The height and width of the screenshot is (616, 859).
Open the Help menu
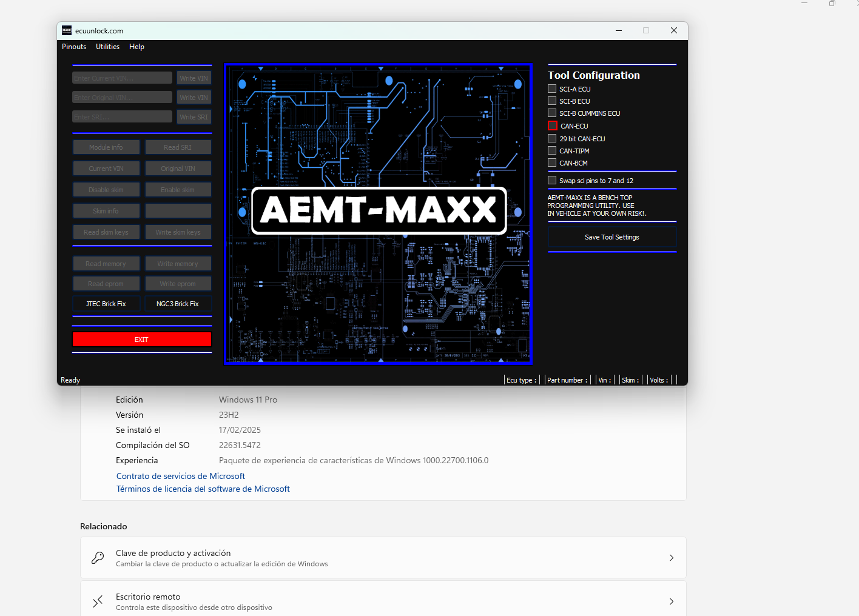(x=136, y=47)
